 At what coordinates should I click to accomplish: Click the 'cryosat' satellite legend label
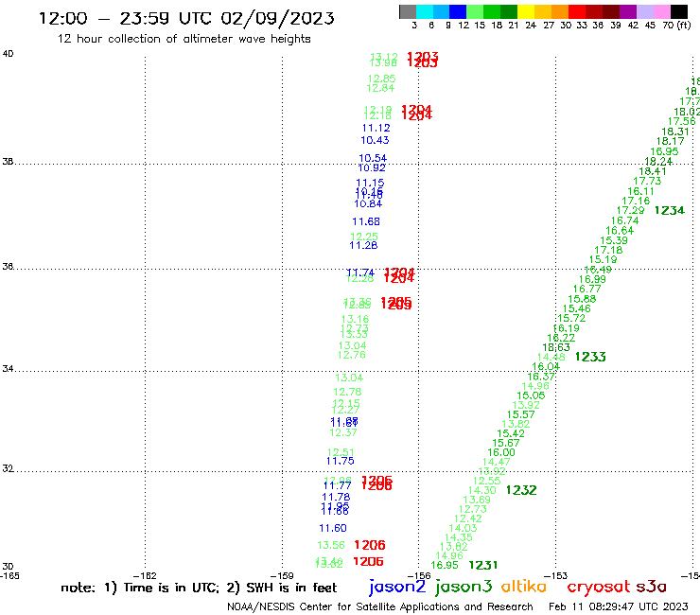click(598, 587)
